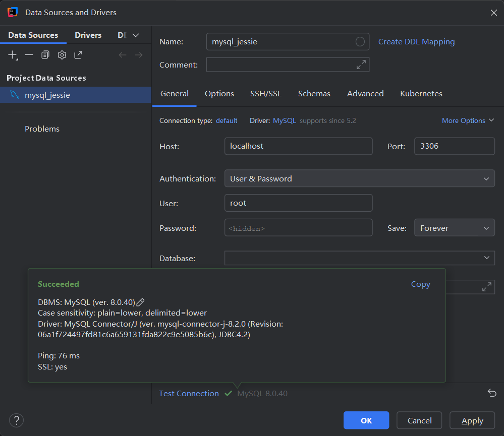
Task: Click the Case sensitivity line in popup
Action: 122,313
